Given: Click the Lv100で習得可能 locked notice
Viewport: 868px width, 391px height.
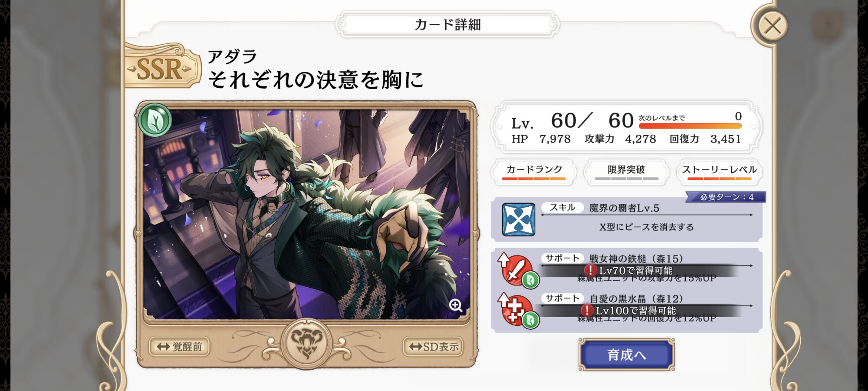Looking at the screenshot, I should [x=629, y=311].
